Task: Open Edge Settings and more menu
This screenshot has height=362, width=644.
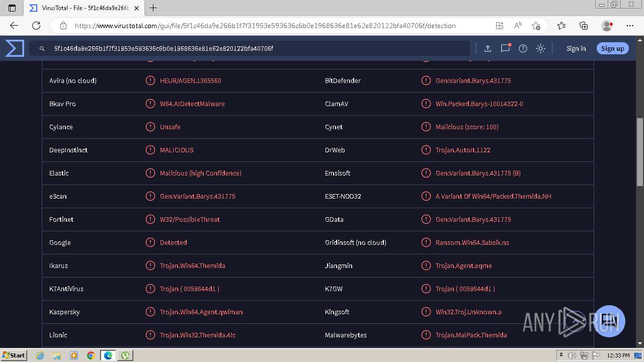Action: pos(630,26)
